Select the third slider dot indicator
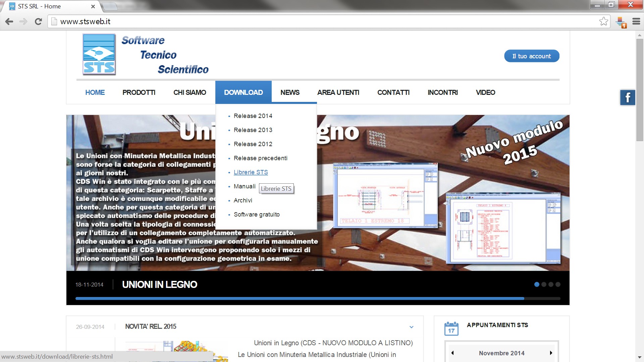This screenshot has height=362, width=644. click(x=551, y=284)
